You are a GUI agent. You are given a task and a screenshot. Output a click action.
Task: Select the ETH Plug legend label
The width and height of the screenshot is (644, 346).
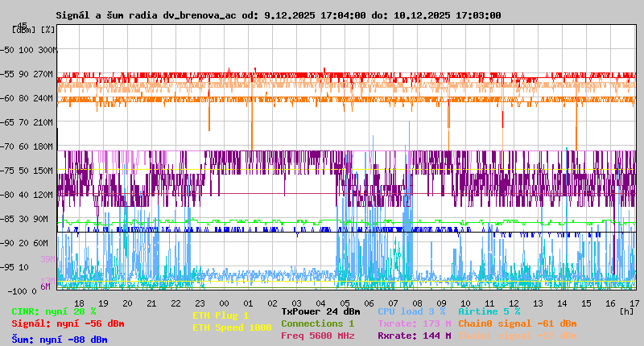[x=221, y=315]
